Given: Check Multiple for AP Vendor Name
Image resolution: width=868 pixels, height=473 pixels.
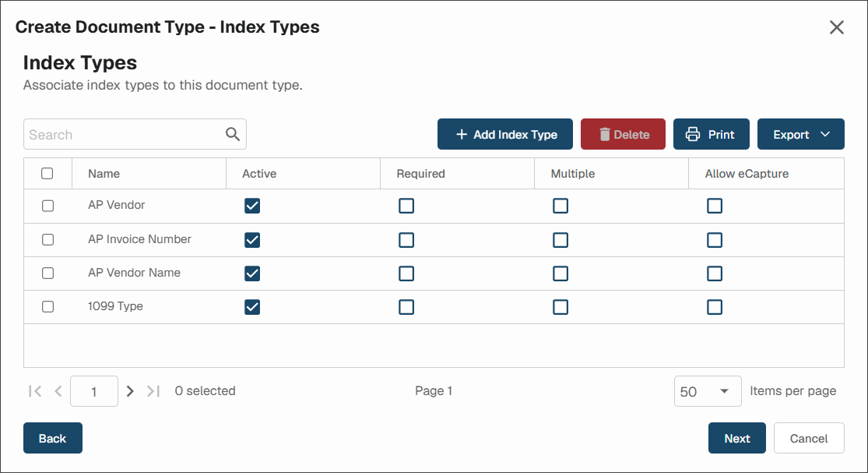Looking at the screenshot, I should [x=561, y=273].
